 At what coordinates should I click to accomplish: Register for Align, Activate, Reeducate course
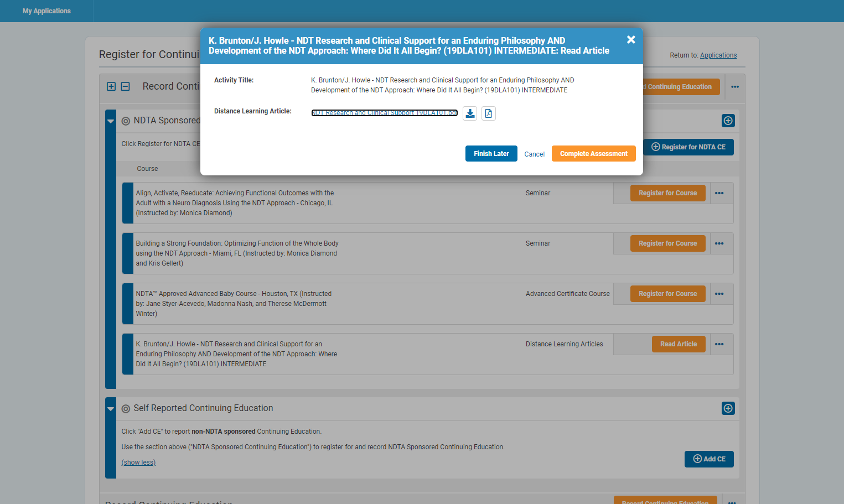[x=668, y=193]
